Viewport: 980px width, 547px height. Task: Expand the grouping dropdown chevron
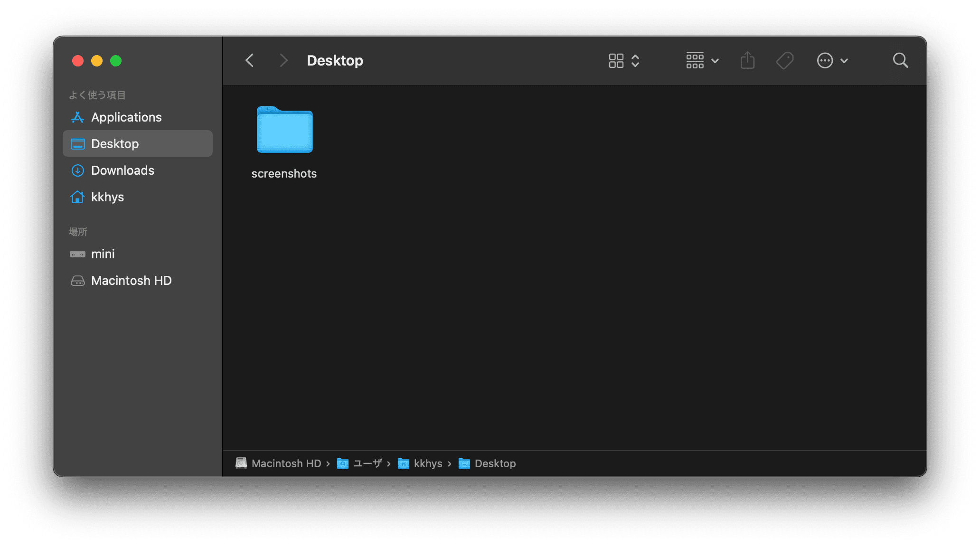[x=715, y=61]
